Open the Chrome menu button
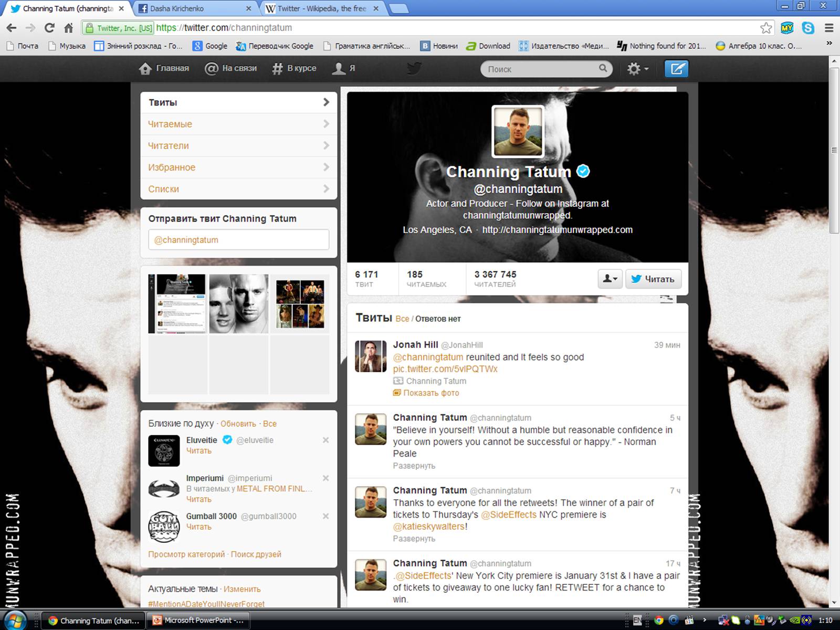 (x=829, y=28)
